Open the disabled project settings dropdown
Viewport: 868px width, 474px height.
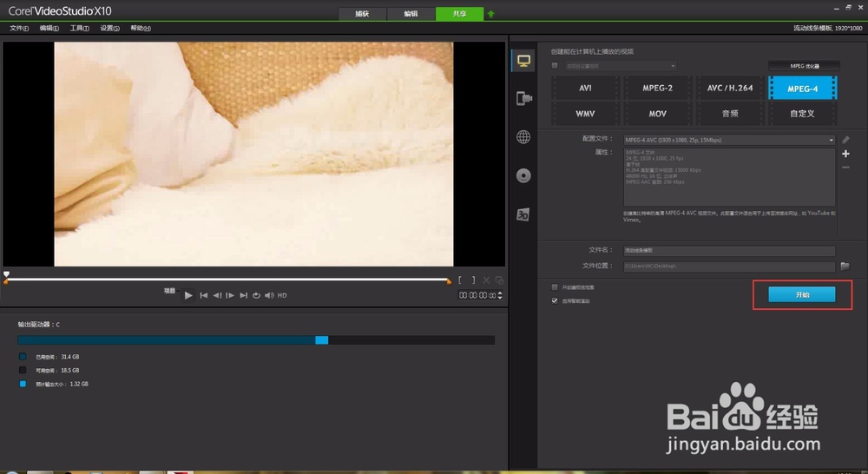(x=621, y=66)
